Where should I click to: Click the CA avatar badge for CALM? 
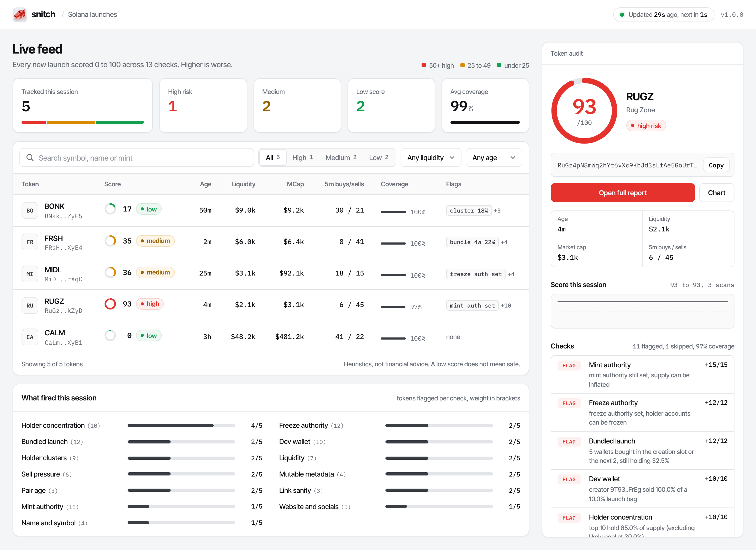tap(30, 337)
